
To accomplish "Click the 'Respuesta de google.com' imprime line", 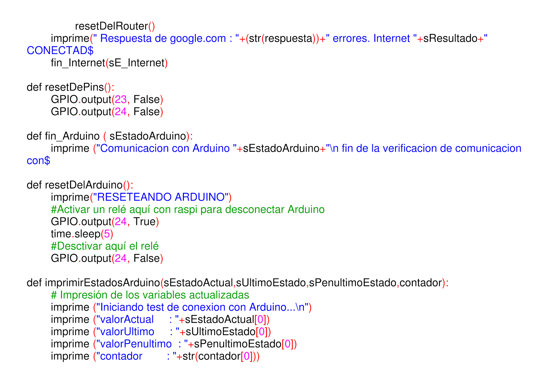I will (x=269, y=39).
